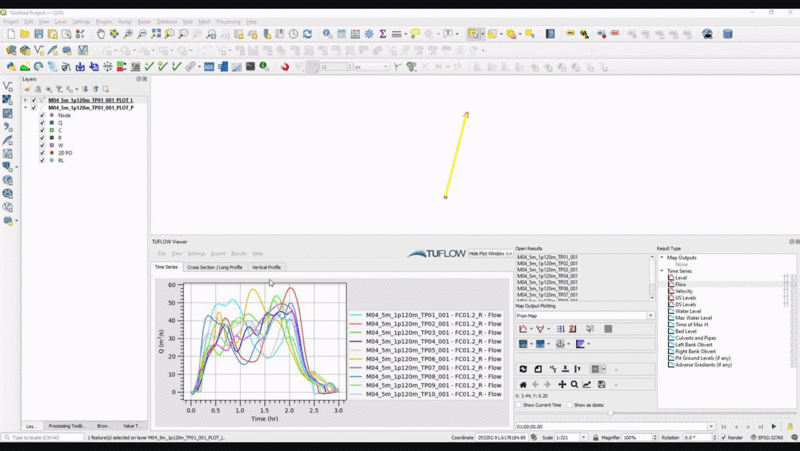Image resolution: width=800 pixels, height=451 pixels.
Task: Click the home icon in plot toolbar
Action: click(522, 384)
